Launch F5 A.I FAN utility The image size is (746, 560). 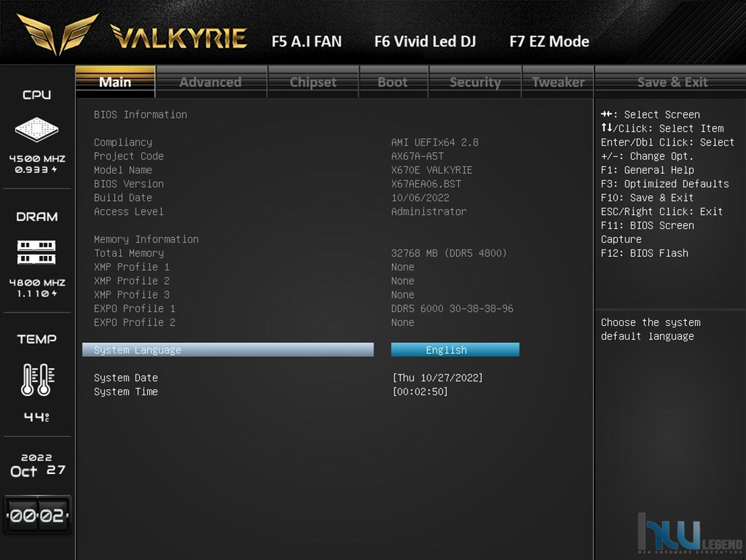coord(307,41)
